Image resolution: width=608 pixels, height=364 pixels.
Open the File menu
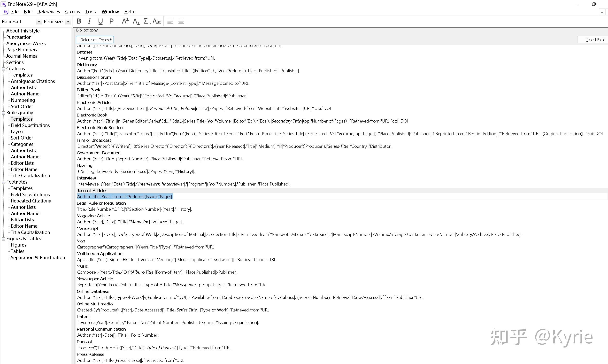(15, 12)
